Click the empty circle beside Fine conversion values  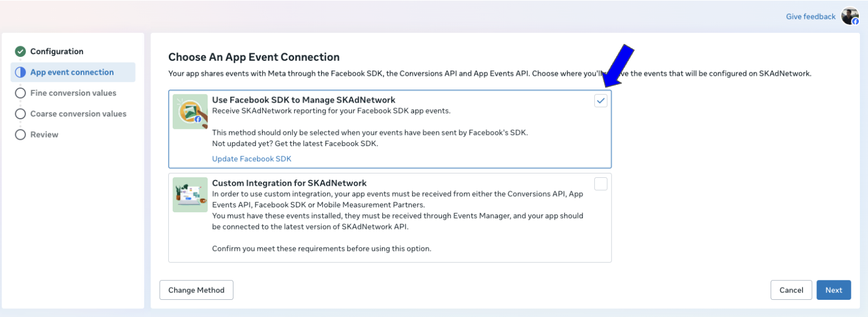[20, 93]
